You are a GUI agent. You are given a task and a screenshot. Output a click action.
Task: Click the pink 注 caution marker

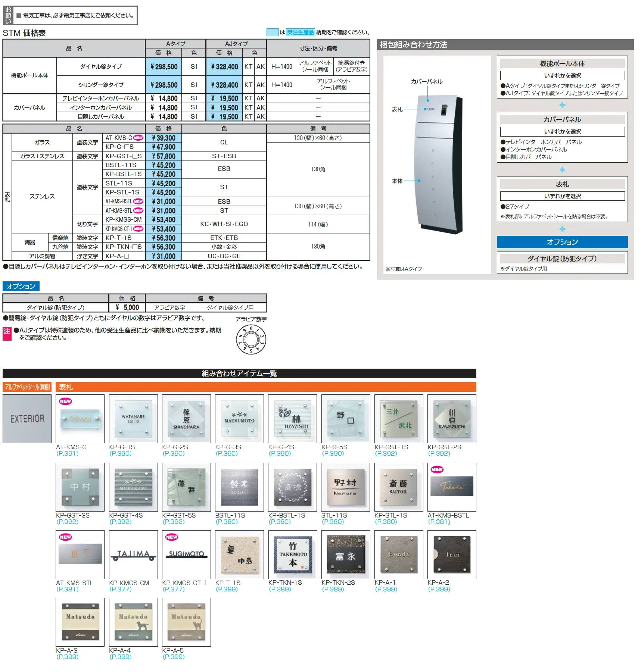[x=7, y=334]
